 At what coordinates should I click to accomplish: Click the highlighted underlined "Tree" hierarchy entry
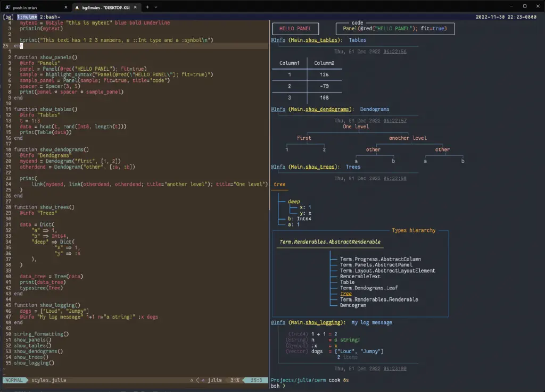click(346, 294)
